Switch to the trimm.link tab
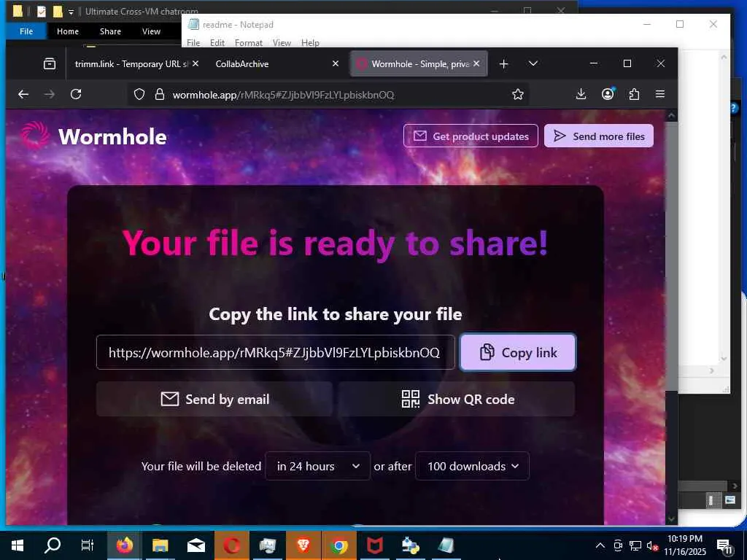This screenshot has width=747, height=560. click(131, 64)
